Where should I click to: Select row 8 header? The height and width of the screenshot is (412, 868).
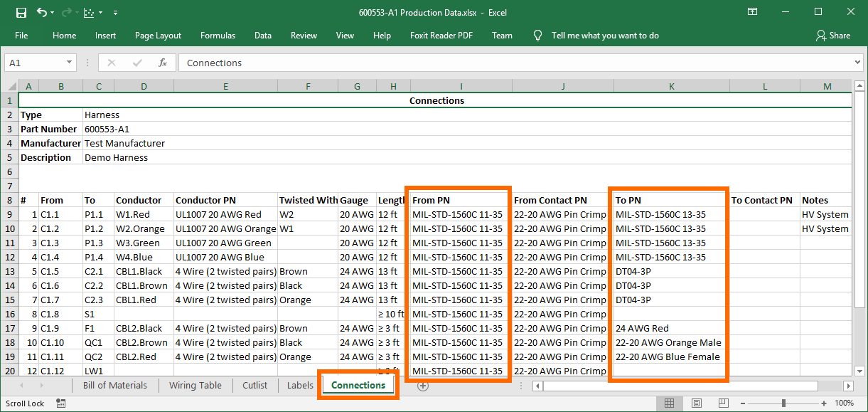(9, 200)
